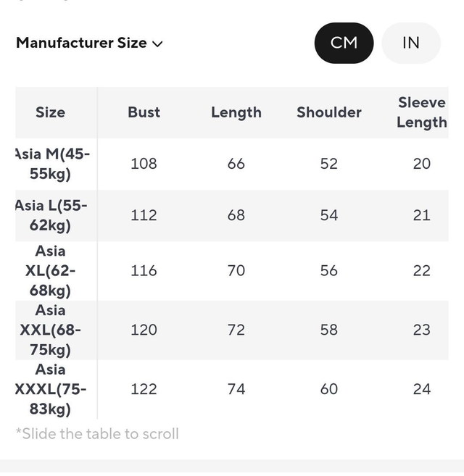Click the bust value 122 for Asia XXXL
Viewport: 464px width, 476px height.
coord(144,389)
